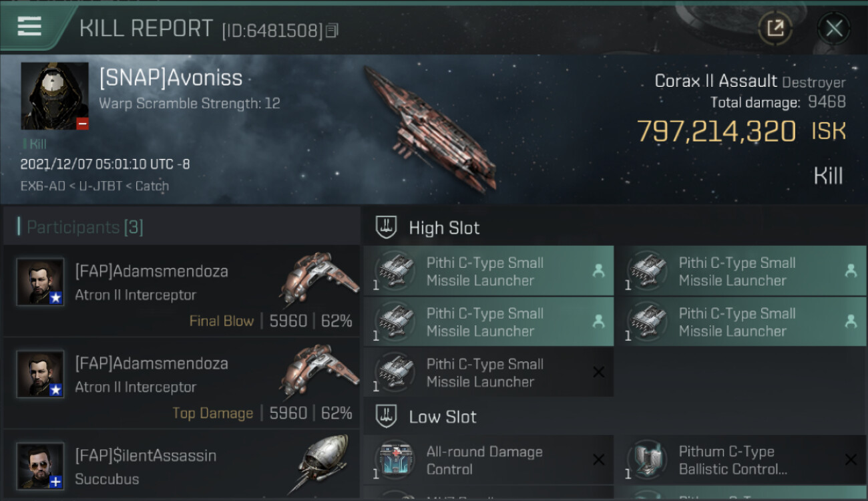Open Final Blow Adamsmendoza portrait
The height and width of the screenshot is (501, 868).
click(x=40, y=282)
